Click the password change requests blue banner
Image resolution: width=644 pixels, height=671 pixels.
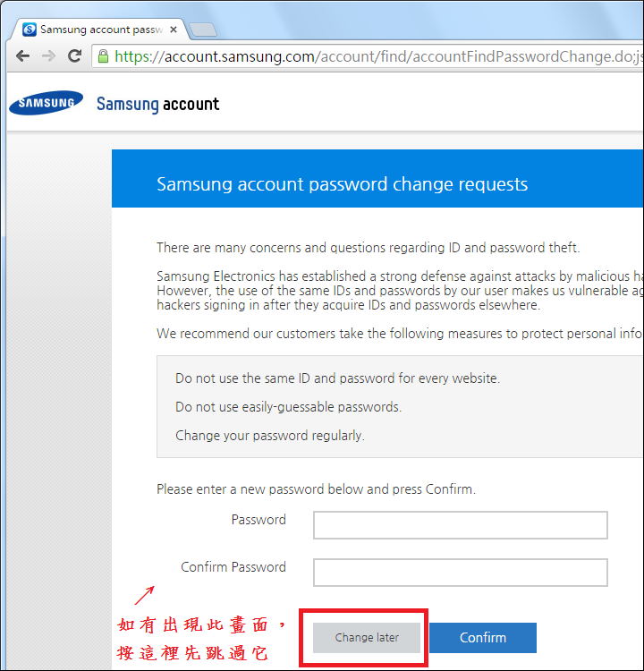coord(377,178)
